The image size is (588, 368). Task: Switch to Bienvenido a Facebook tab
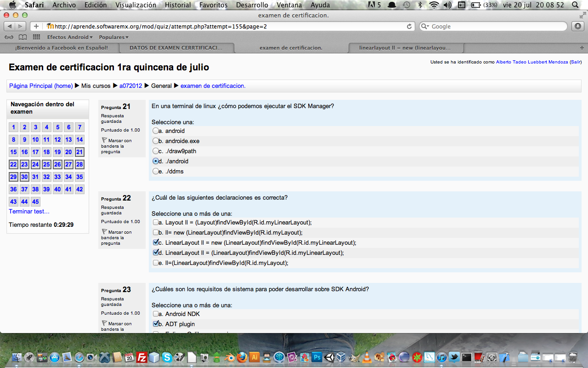(61, 47)
